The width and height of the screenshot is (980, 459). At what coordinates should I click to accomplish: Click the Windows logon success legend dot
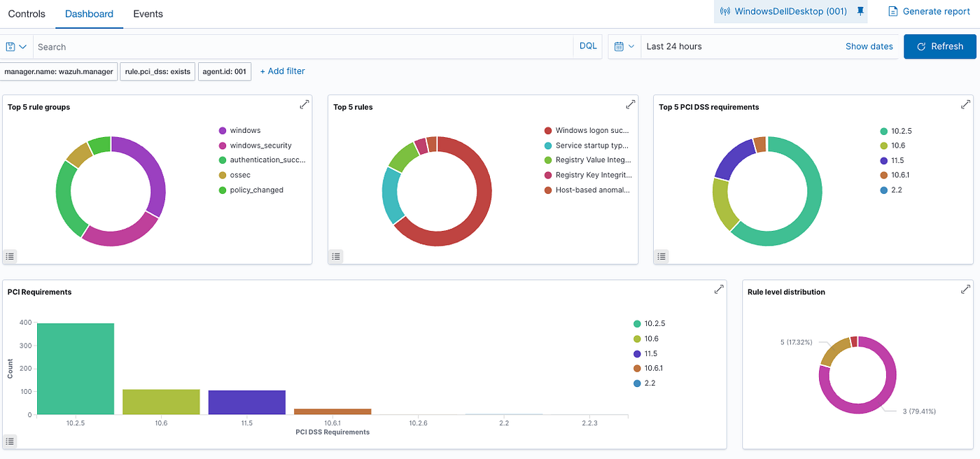click(548, 131)
